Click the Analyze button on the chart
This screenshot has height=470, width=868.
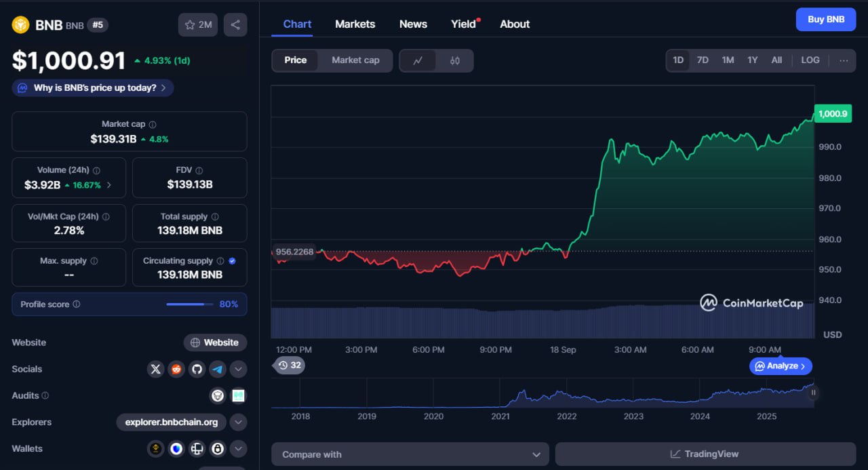[x=781, y=366]
